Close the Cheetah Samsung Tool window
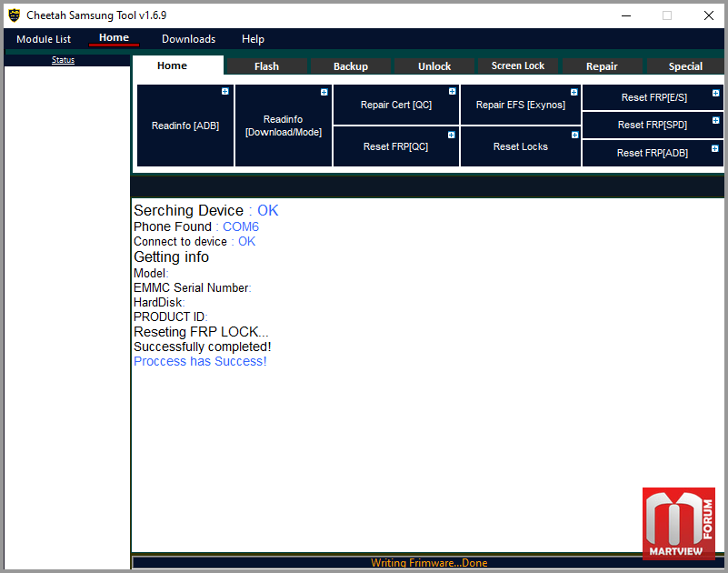 tap(709, 15)
